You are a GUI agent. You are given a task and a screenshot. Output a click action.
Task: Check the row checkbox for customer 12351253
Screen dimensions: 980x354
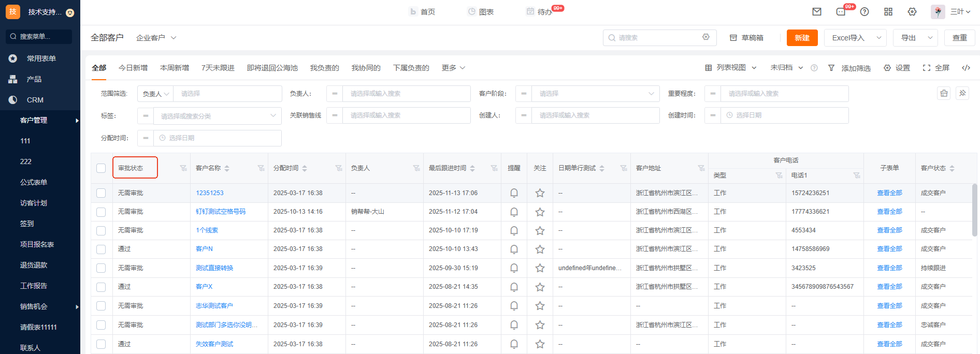point(101,193)
